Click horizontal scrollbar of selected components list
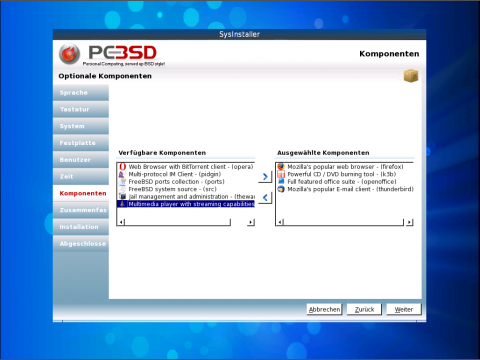This screenshot has width=480, height=360. tap(344, 222)
